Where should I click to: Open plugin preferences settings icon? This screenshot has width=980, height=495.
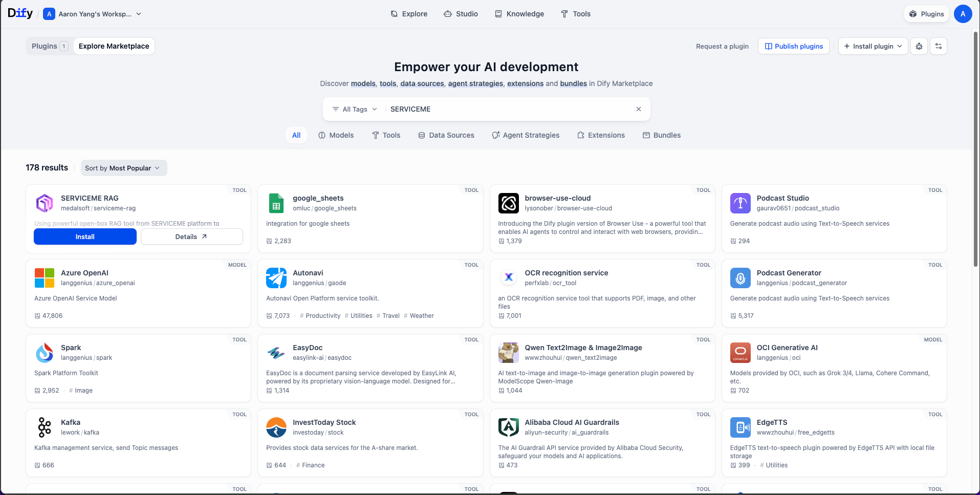938,46
